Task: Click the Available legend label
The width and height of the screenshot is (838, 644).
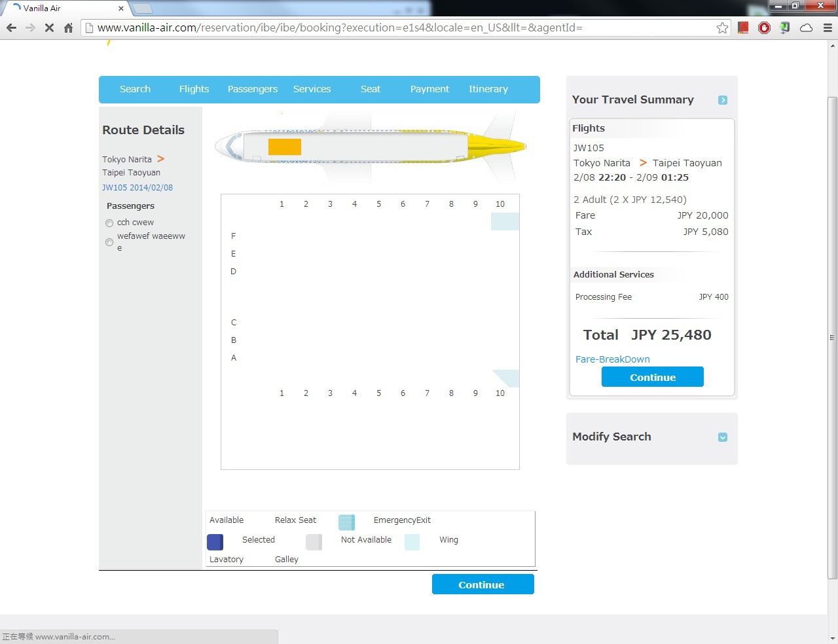Action: pos(227,520)
